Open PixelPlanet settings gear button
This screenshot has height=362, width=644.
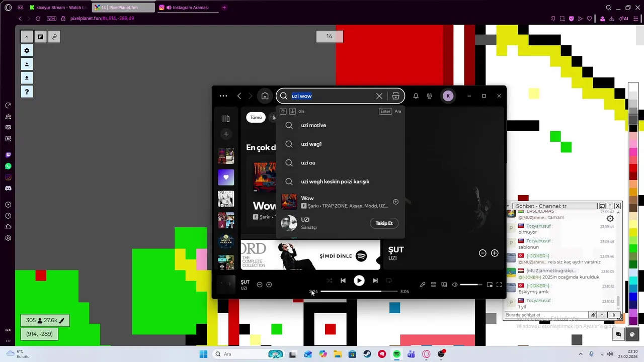coord(27,50)
